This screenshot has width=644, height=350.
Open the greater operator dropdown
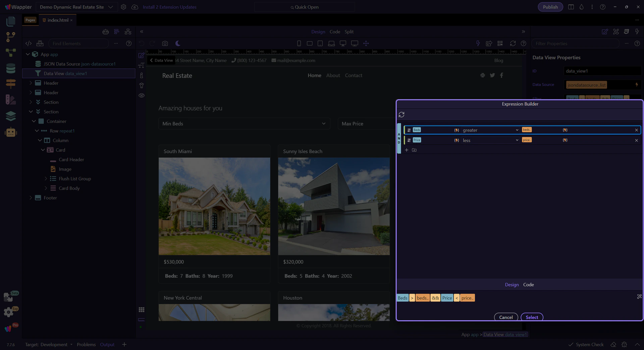click(x=490, y=130)
